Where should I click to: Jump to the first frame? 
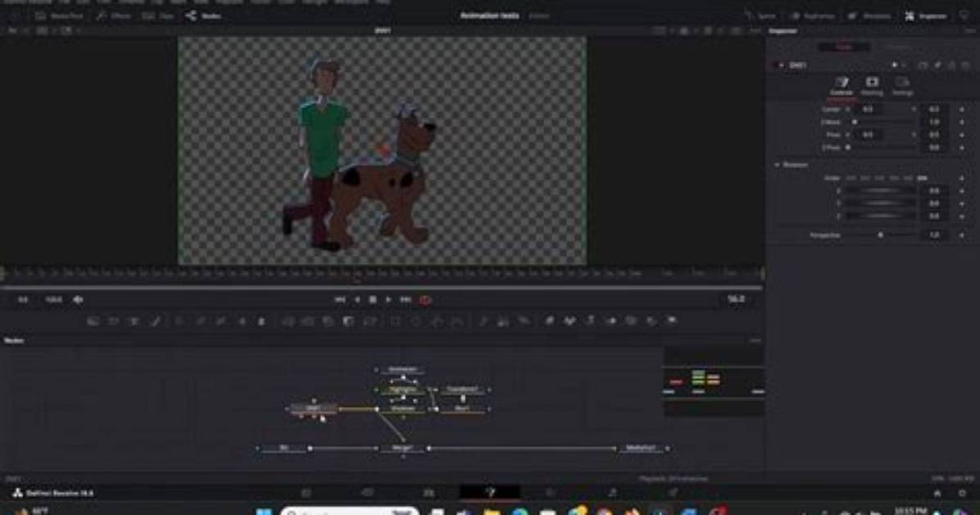coord(340,300)
